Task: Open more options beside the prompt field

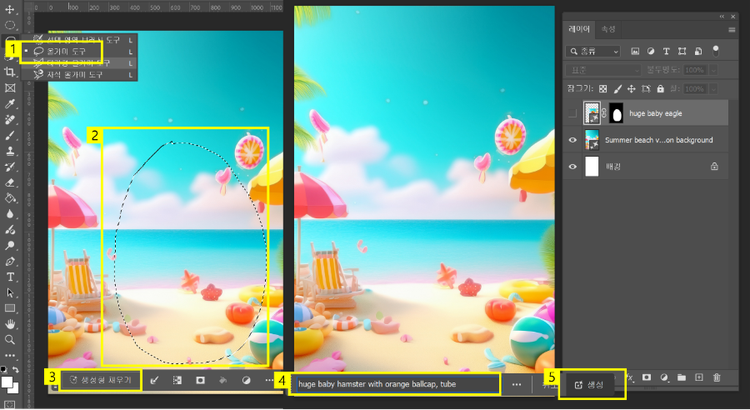Action: coord(517,384)
